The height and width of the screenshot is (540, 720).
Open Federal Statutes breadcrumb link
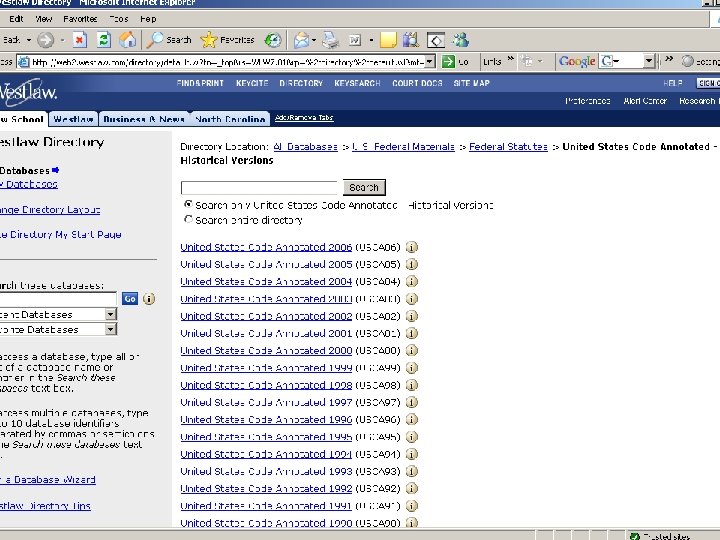(x=508, y=146)
